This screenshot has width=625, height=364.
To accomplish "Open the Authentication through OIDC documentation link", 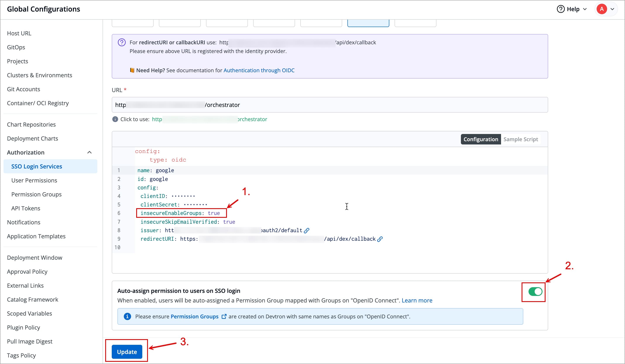I will pos(259,70).
